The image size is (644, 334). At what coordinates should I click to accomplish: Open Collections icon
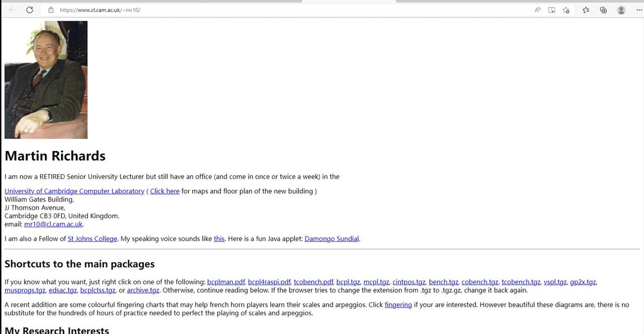point(603,10)
